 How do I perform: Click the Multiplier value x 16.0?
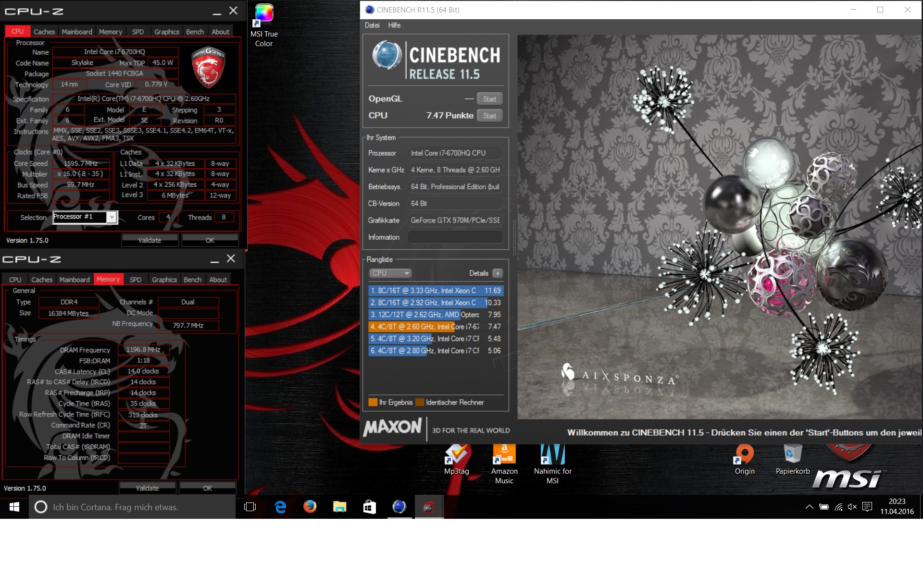[x=80, y=174]
